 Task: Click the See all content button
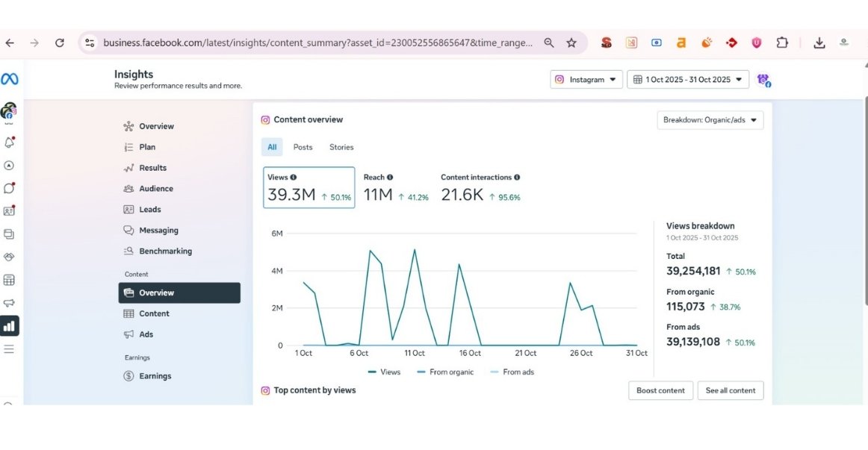(731, 390)
